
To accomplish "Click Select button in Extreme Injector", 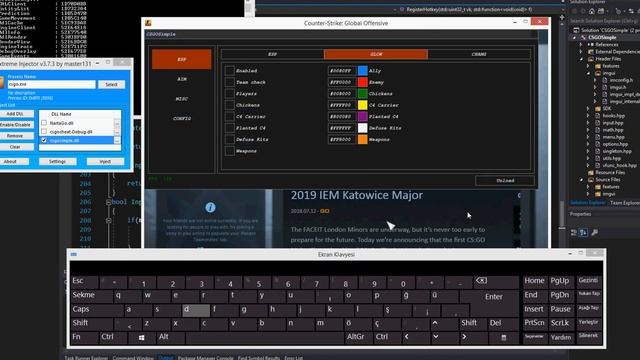I will point(111,84).
